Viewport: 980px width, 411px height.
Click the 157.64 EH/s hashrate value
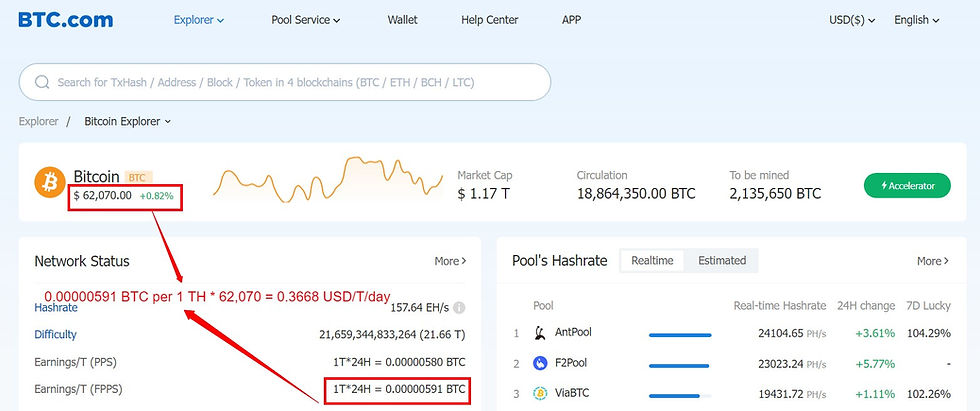419,308
